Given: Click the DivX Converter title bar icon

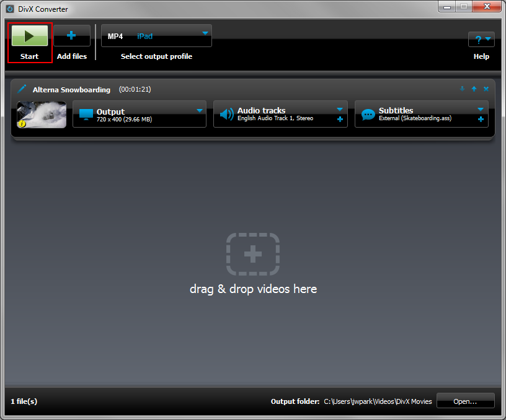Looking at the screenshot, I should [10, 9].
